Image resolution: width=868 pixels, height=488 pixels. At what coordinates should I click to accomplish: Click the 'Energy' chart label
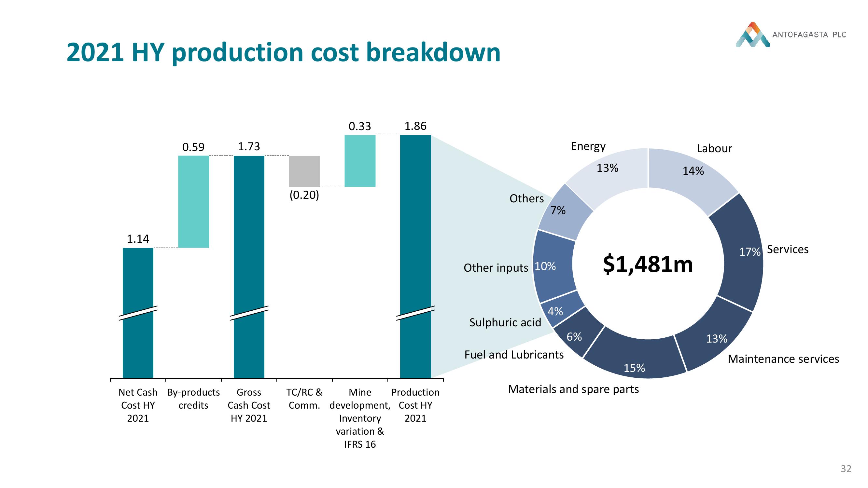point(588,146)
